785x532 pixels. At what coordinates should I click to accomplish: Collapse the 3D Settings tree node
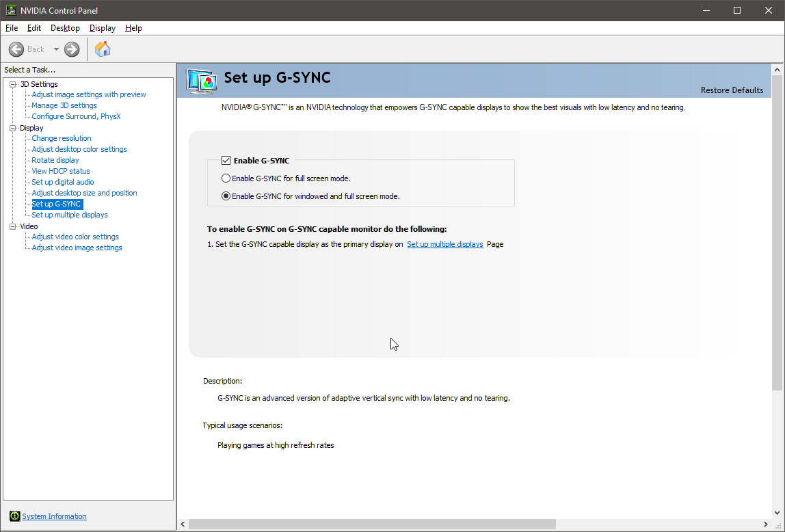[x=13, y=84]
